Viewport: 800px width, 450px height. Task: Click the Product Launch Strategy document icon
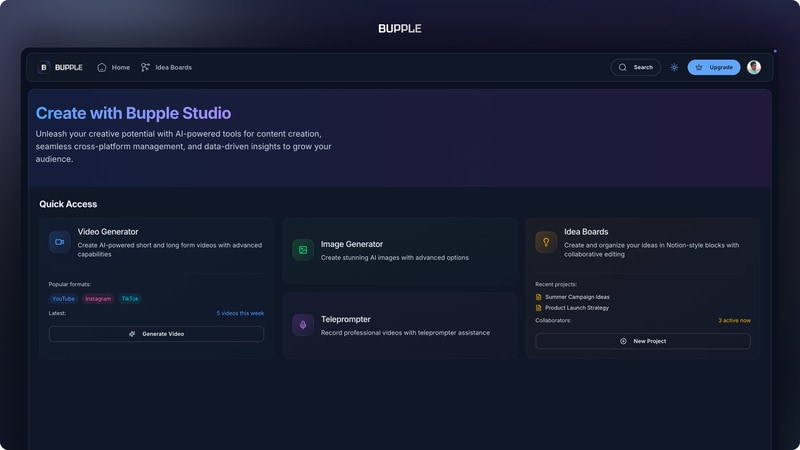539,308
